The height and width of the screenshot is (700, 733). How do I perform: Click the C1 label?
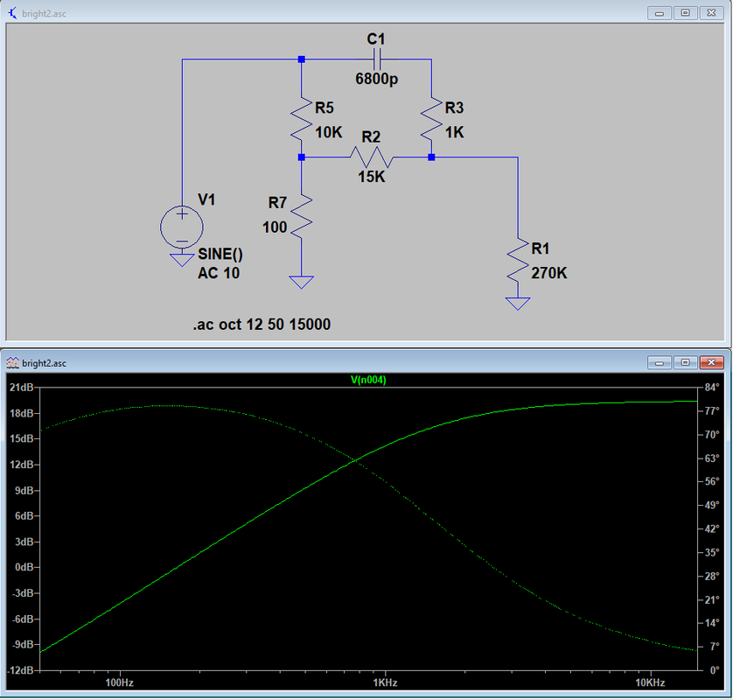pos(376,38)
